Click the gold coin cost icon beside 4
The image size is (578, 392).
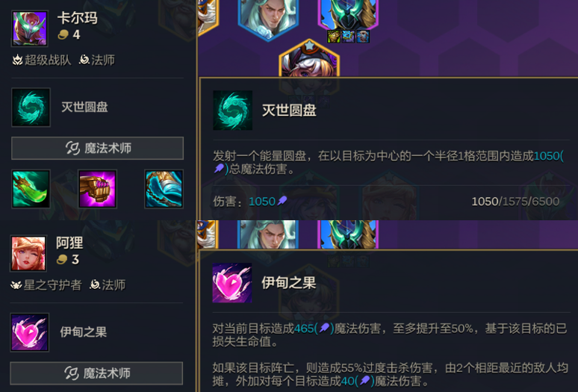pyautogui.click(x=63, y=34)
